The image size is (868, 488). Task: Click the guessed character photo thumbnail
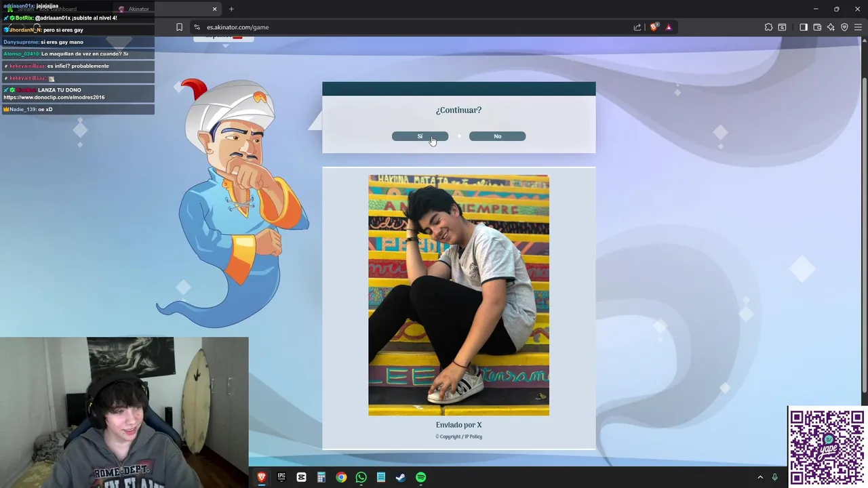[x=458, y=296]
